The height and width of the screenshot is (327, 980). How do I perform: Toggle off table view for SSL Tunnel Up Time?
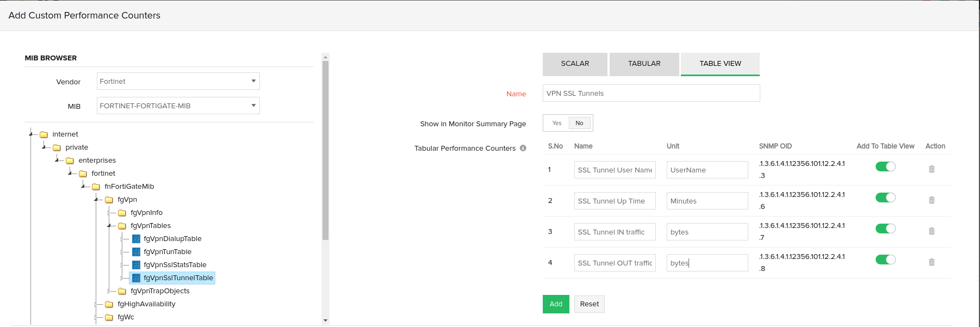[885, 198]
